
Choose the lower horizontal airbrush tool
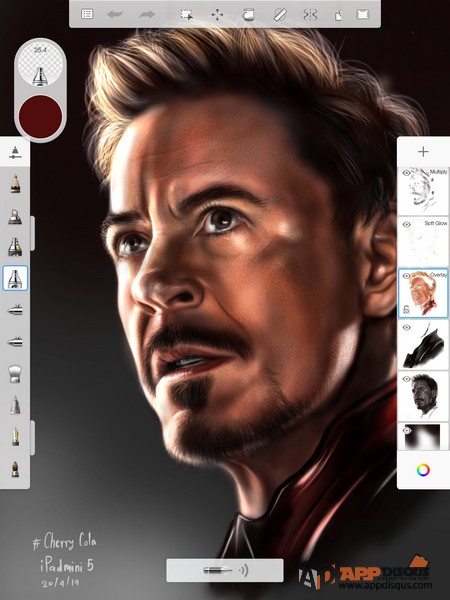[x=15, y=341]
